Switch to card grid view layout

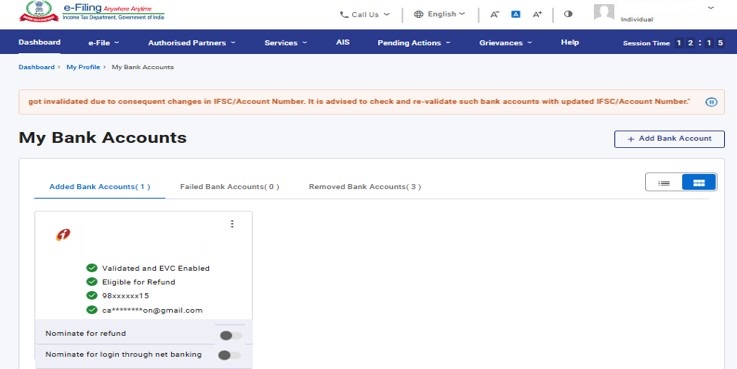click(699, 183)
